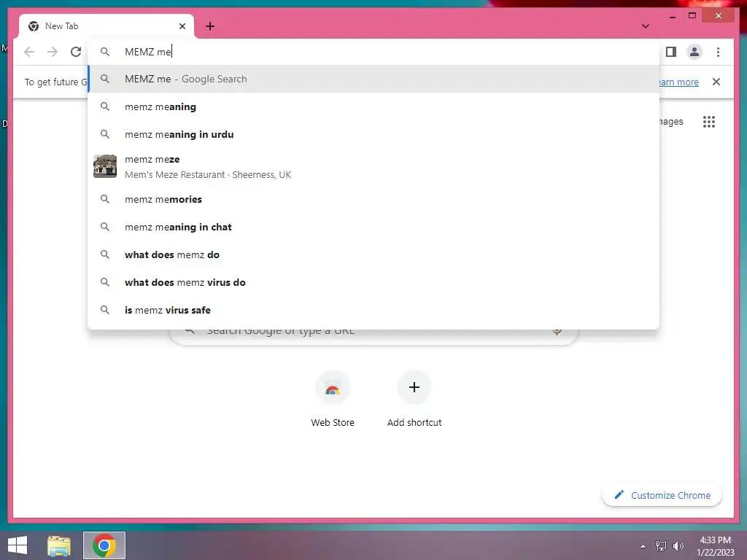The width and height of the screenshot is (747, 560).
Task: Expand the tab search chevron
Action: pyautogui.click(x=645, y=26)
